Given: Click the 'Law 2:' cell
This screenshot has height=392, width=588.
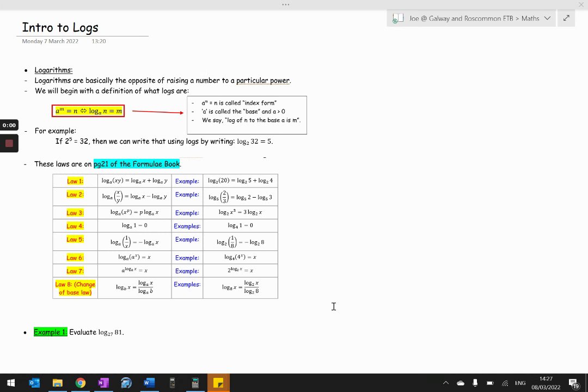Looking at the screenshot, I should click(75, 197).
